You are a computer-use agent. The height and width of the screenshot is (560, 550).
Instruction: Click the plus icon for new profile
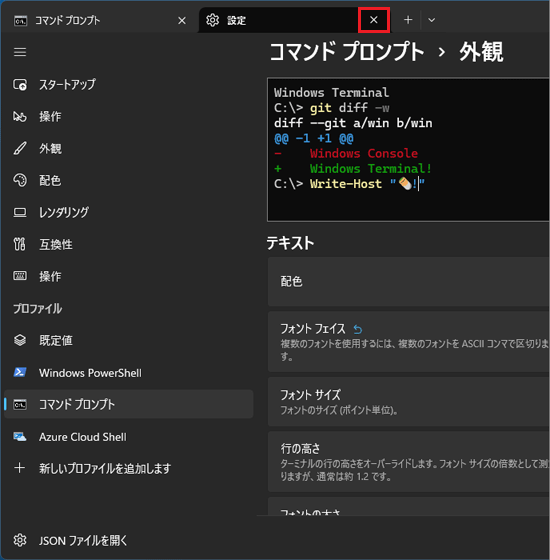tap(20, 468)
